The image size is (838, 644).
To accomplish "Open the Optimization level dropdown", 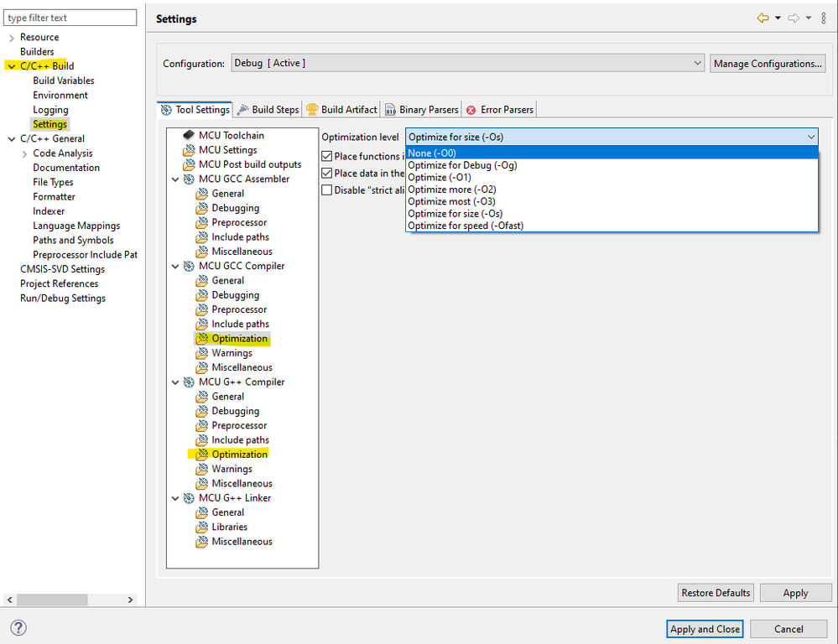I will [x=612, y=137].
